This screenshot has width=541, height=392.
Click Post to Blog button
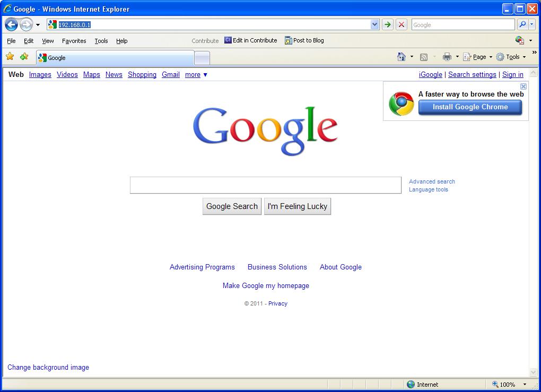tap(304, 40)
